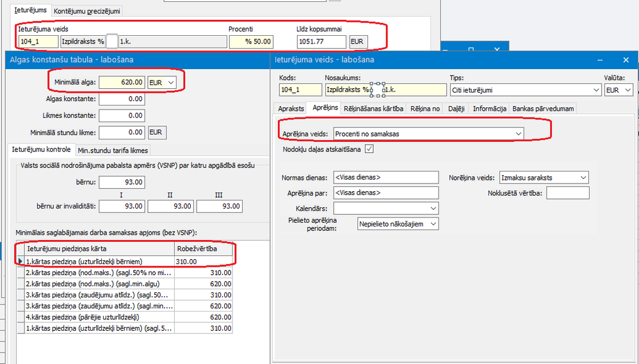This screenshot has width=639, height=364.
Task: Click the lookup button beside Izpildraksts %
Action: pyautogui.click(x=112, y=42)
